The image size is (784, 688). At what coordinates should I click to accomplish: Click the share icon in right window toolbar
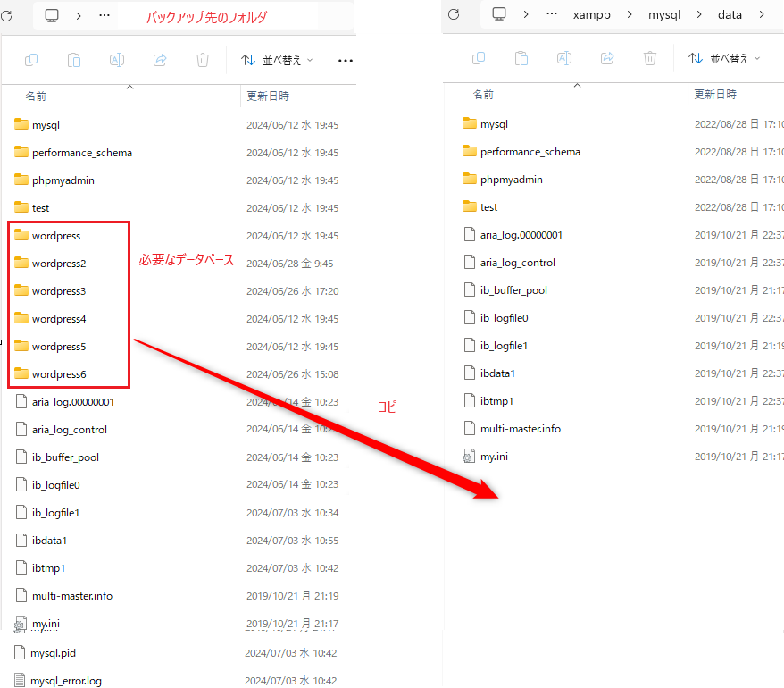[x=607, y=58]
